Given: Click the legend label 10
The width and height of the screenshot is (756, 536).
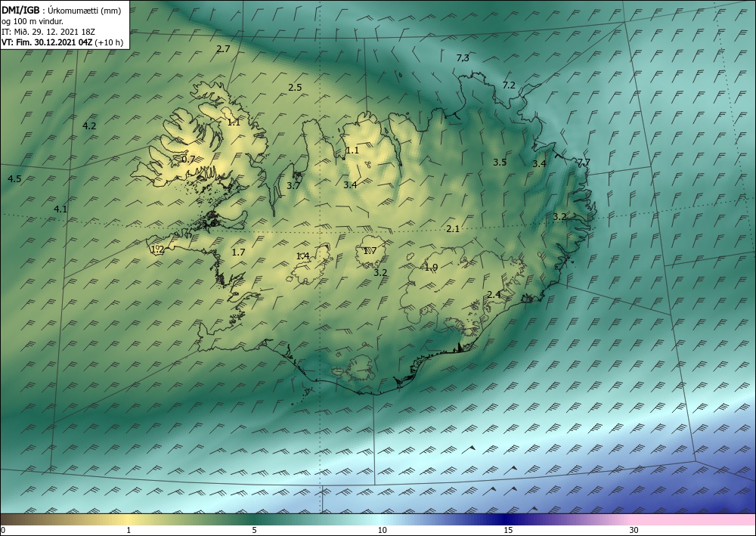Looking at the screenshot, I should tap(382, 531).
